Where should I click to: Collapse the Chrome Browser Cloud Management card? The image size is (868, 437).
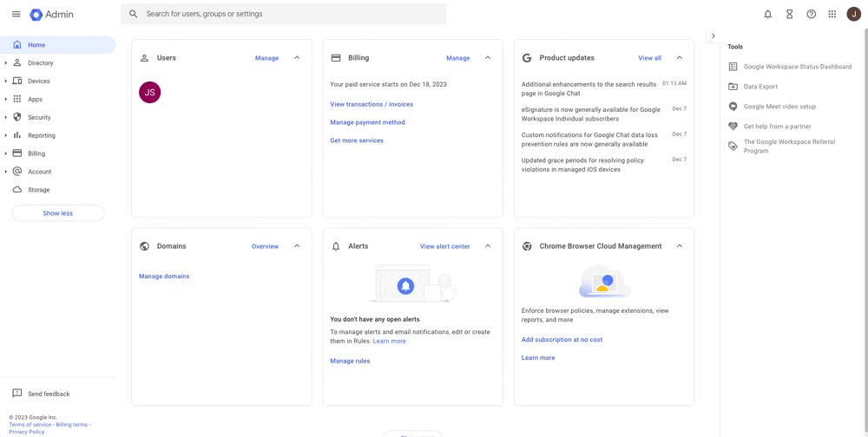(680, 246)
